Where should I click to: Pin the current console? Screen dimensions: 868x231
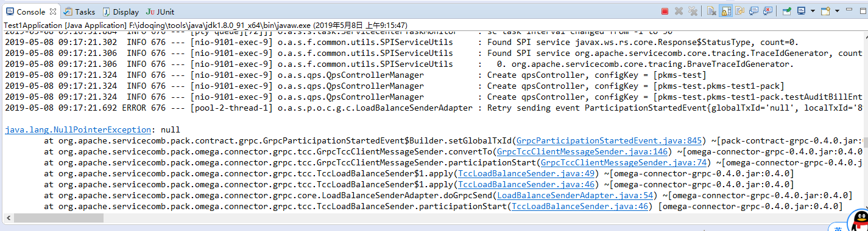point(787,11)
